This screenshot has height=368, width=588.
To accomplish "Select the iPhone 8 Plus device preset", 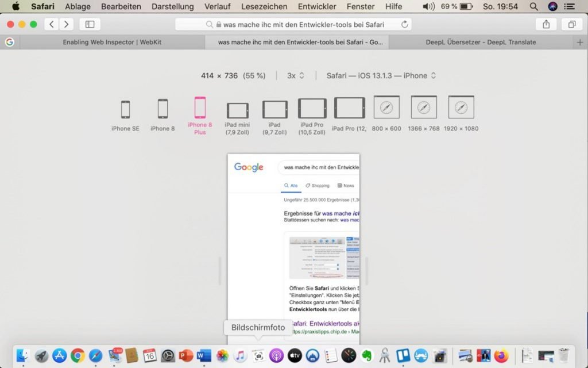I will pos(200,116).
